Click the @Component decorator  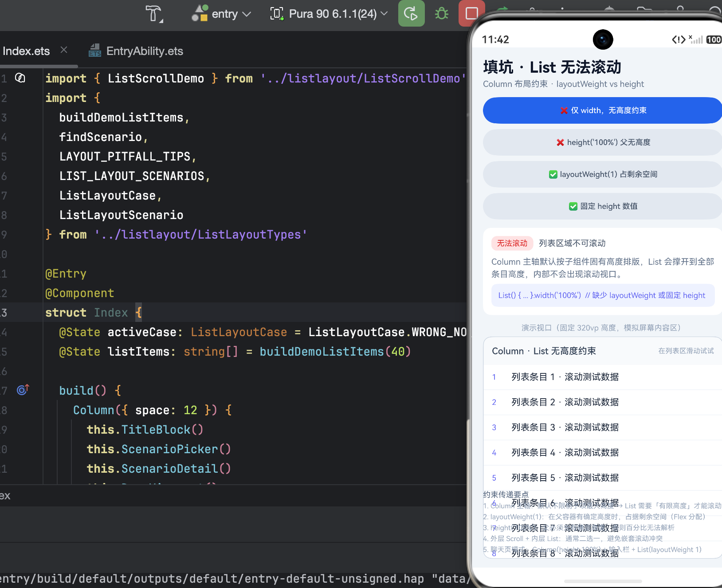tap(80, 293)
